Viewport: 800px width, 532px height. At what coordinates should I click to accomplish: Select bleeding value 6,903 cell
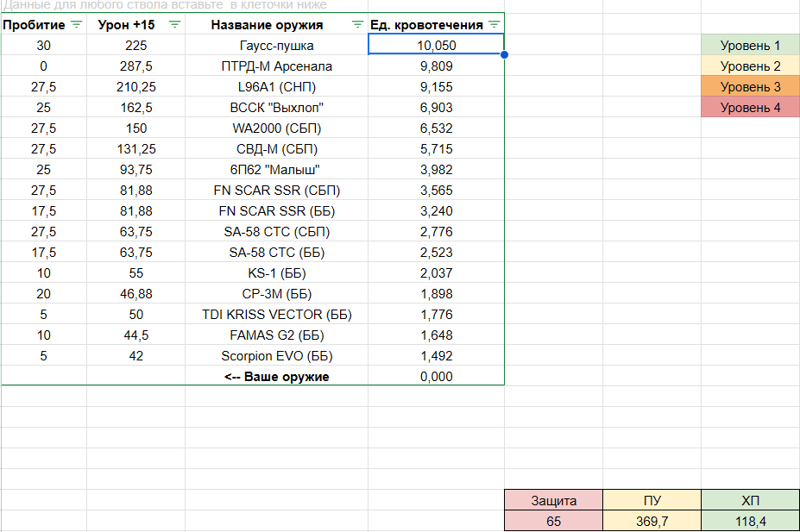pos(436,108)
